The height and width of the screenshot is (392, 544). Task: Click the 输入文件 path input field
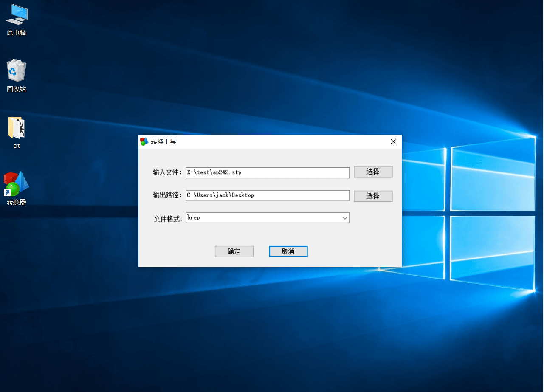pos(268,172)
